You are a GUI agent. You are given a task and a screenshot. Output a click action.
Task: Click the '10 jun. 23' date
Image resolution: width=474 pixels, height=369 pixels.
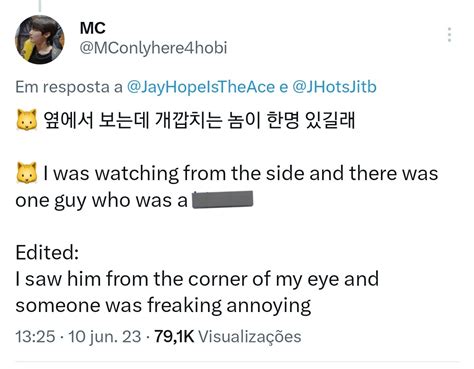pos(105,336)
